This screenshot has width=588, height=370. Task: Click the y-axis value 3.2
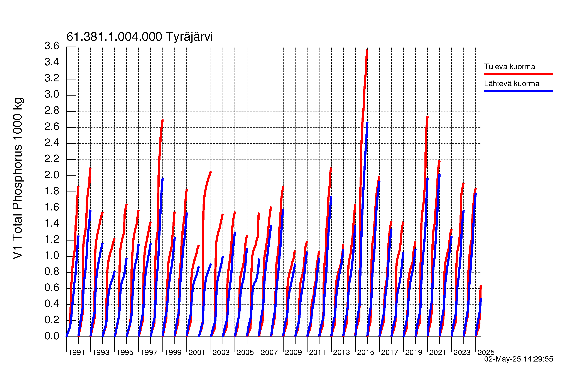coord(52,78)
